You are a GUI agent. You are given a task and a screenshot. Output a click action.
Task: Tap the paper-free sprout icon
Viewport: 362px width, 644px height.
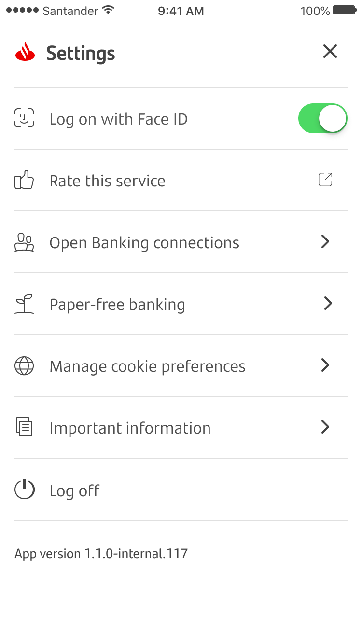[24, 304]
